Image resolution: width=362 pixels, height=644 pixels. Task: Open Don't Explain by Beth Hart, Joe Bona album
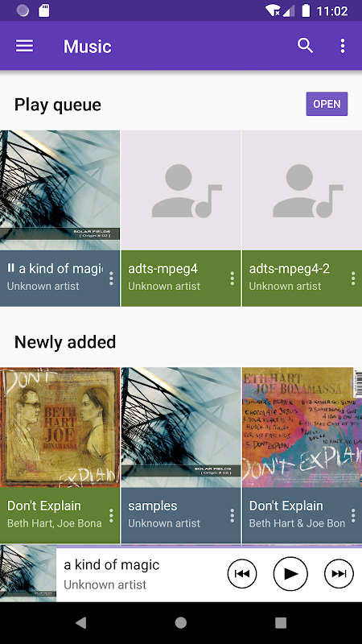pos(60,427)
